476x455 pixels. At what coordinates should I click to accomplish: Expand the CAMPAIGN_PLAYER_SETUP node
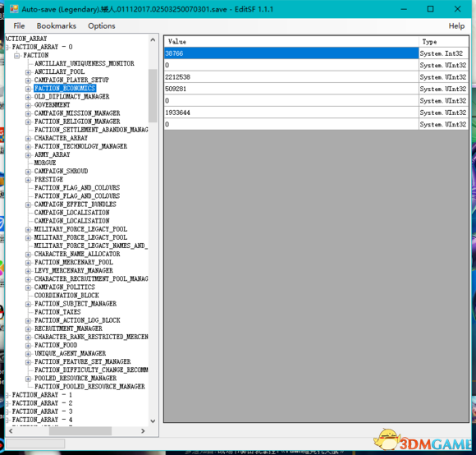[x=28, y=80]
